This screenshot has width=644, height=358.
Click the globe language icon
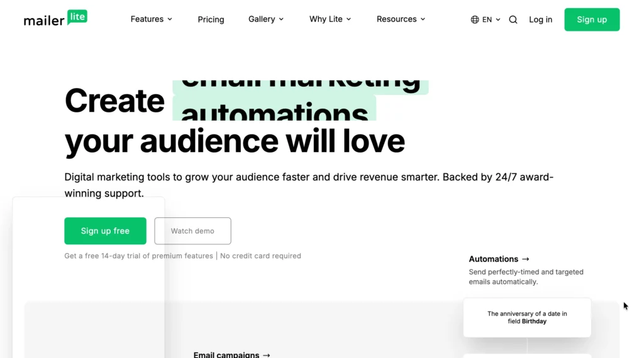coord(475,19)
